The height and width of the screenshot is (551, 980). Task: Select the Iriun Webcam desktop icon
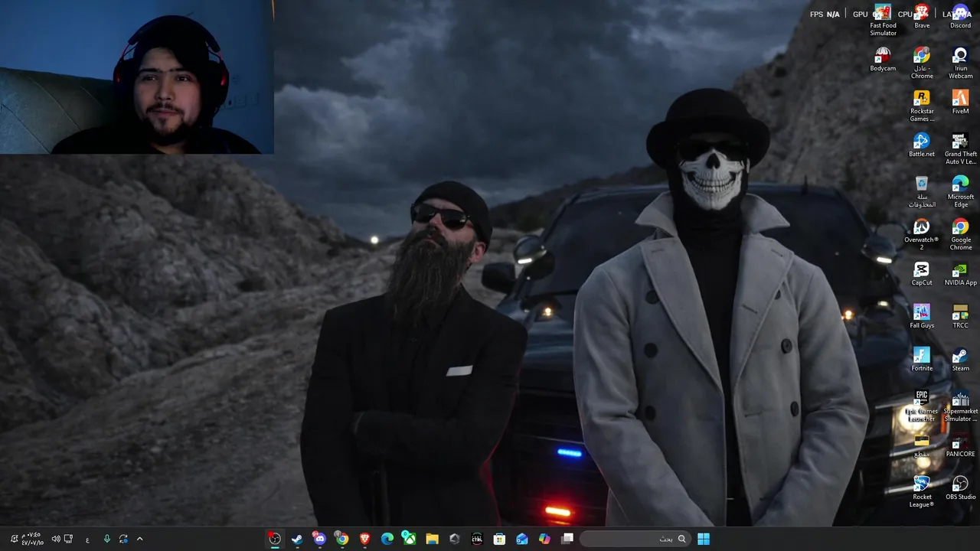click(x=960, y=64)
